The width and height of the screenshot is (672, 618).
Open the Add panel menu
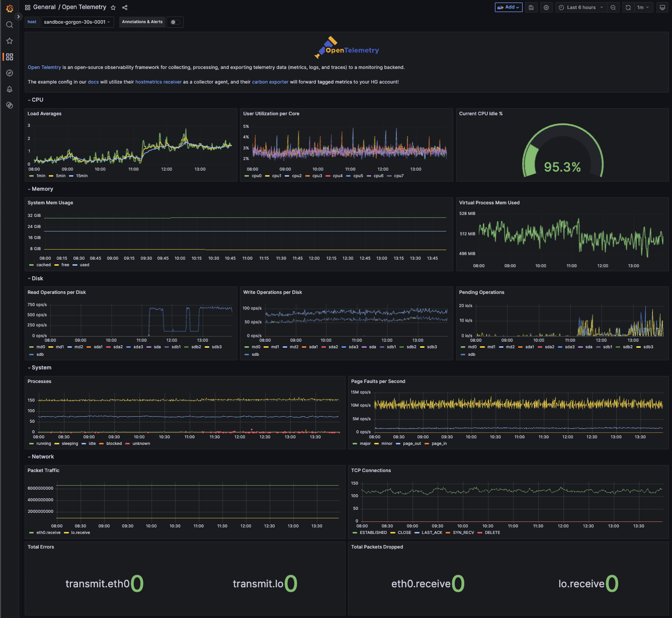(x=509, y=8)
